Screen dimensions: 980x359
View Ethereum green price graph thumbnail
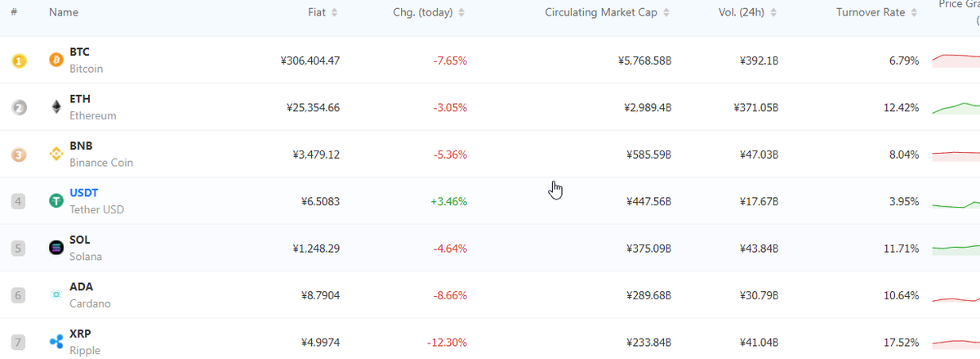(x=955, y=107)
